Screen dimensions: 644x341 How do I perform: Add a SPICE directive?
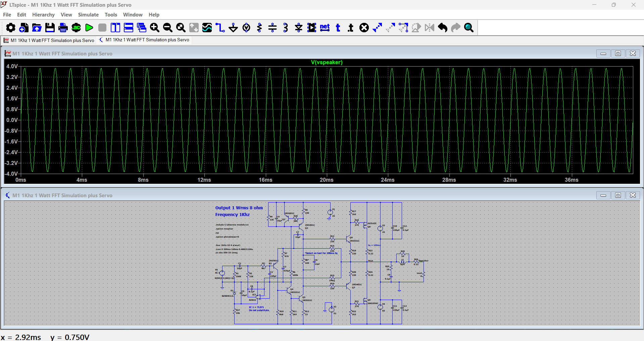(x=351, y=28)
